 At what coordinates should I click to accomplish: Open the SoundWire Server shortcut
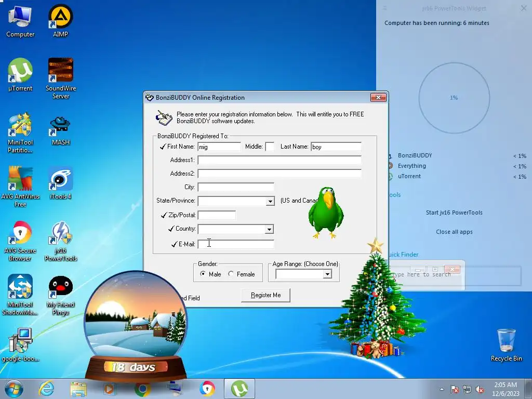(61, 79)
